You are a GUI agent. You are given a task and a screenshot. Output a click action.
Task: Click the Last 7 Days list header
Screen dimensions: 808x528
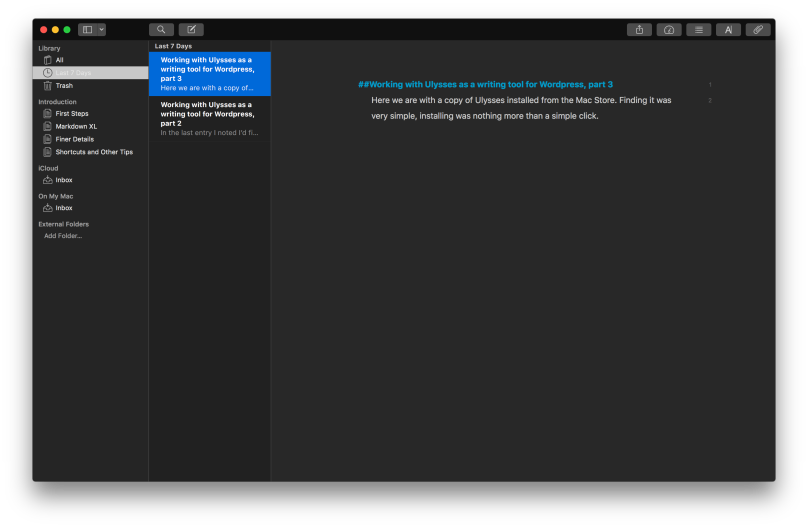pos(173,46)
